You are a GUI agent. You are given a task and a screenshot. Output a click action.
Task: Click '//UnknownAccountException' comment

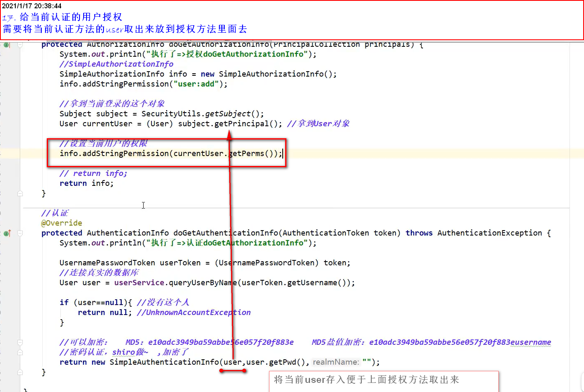194,313
